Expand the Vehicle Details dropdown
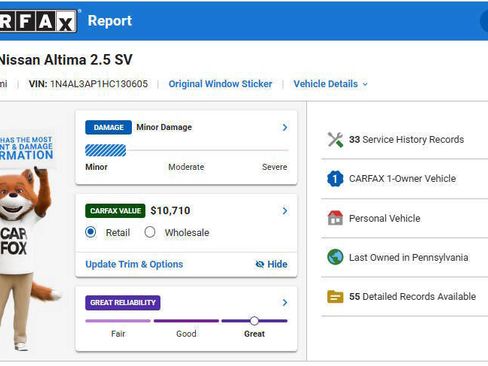 (x=331, y=84)
